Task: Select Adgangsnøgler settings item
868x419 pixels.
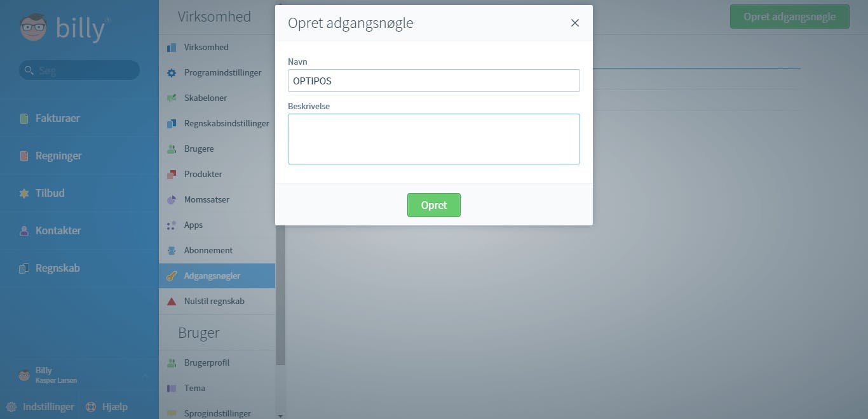Action: click(217, 276)
